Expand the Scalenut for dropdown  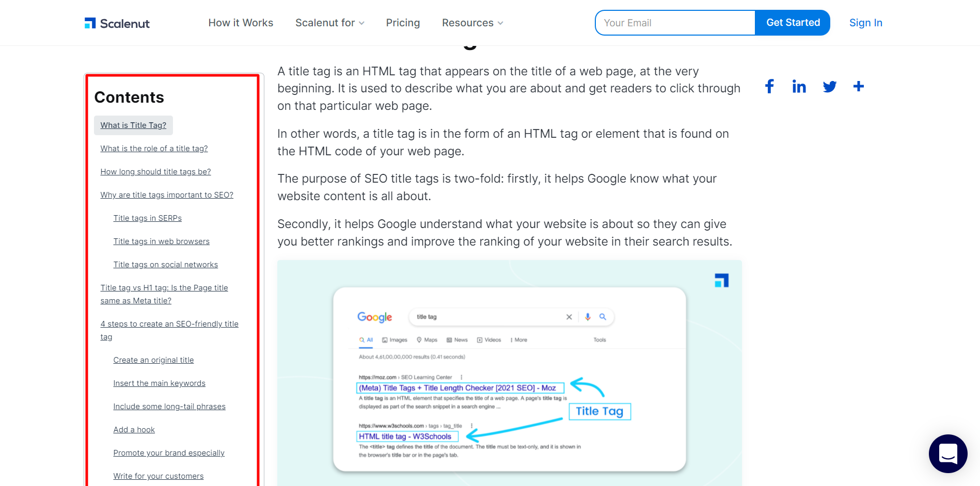point(330,23)
